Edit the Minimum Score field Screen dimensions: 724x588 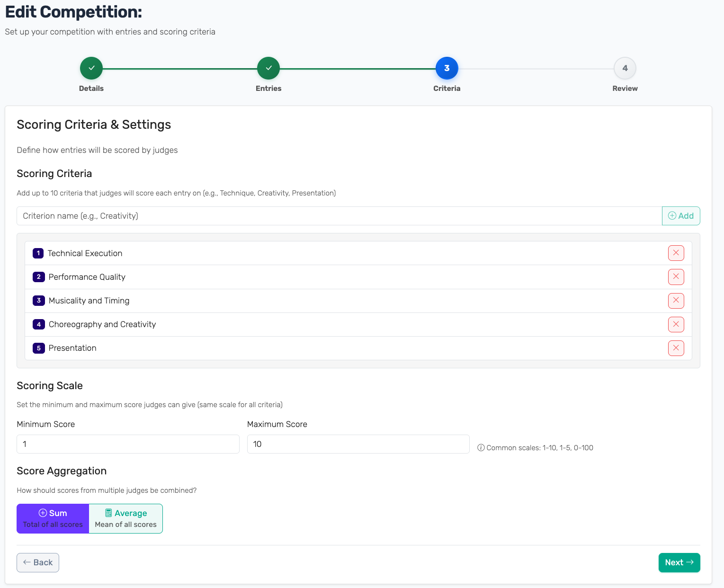(128, 444)
